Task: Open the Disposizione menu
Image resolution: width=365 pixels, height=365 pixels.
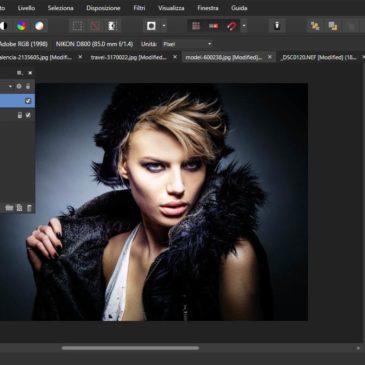Action: pyautogui.click(x=103, y=8)
